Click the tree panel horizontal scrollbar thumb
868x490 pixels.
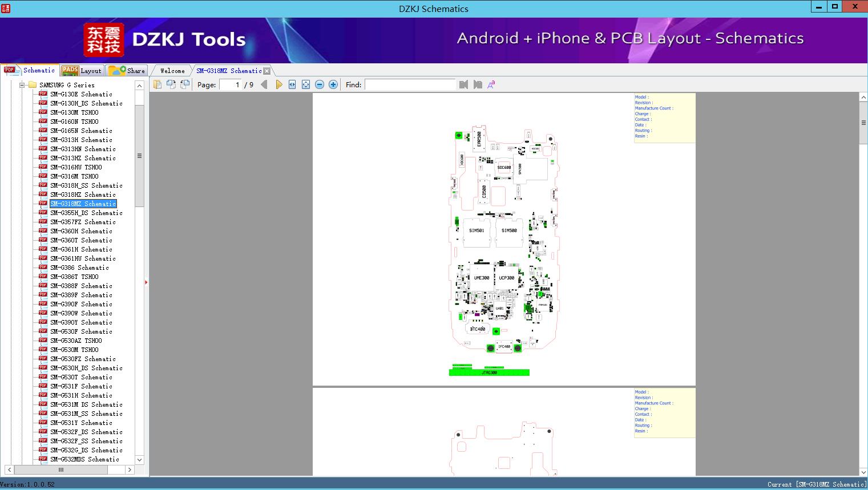[x=60, y=470]
